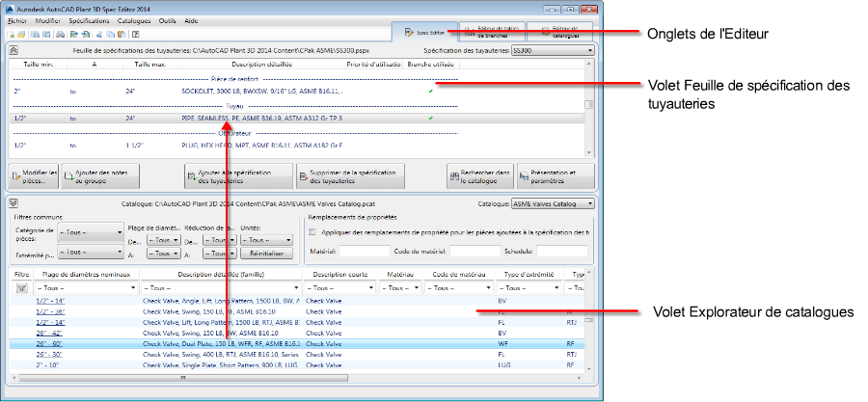Click the 1/2" - 36" diameter range link
The height and width of the screenshot is (402, 868).
click(x=50, y=311)
